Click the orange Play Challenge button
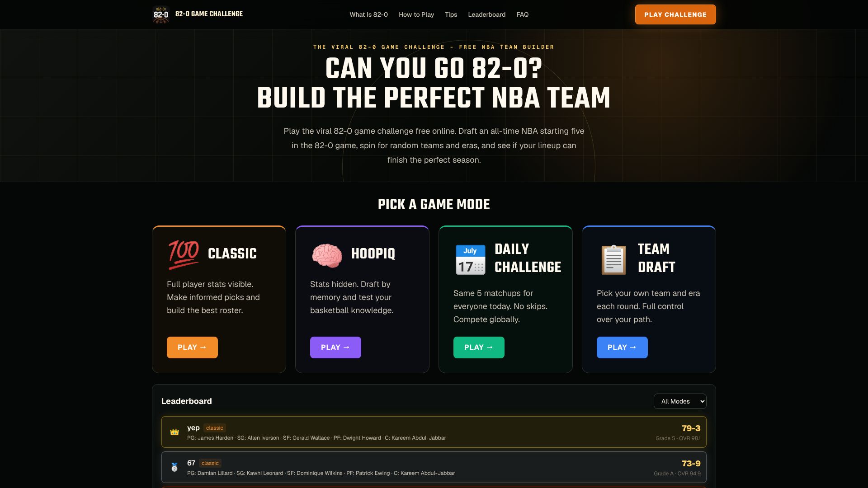Screen dimensions: 868x488 click(675, 14)
